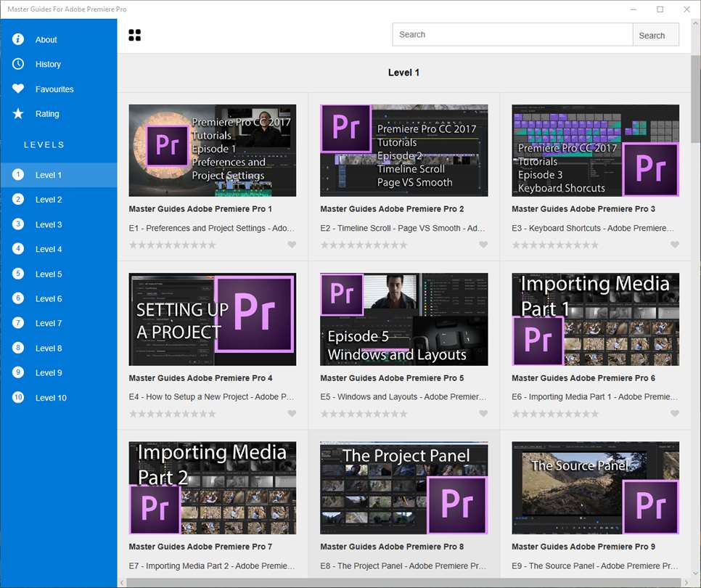Rate Premiere Pro 2 guide using stars
The height and width of the screenshot is (588, 701).
[x=364, y=245]
